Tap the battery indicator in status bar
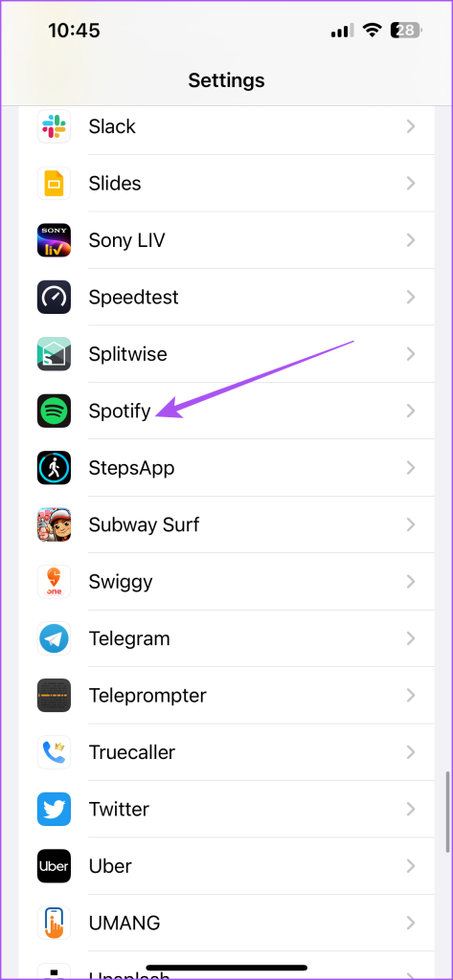 pos(405,30)
